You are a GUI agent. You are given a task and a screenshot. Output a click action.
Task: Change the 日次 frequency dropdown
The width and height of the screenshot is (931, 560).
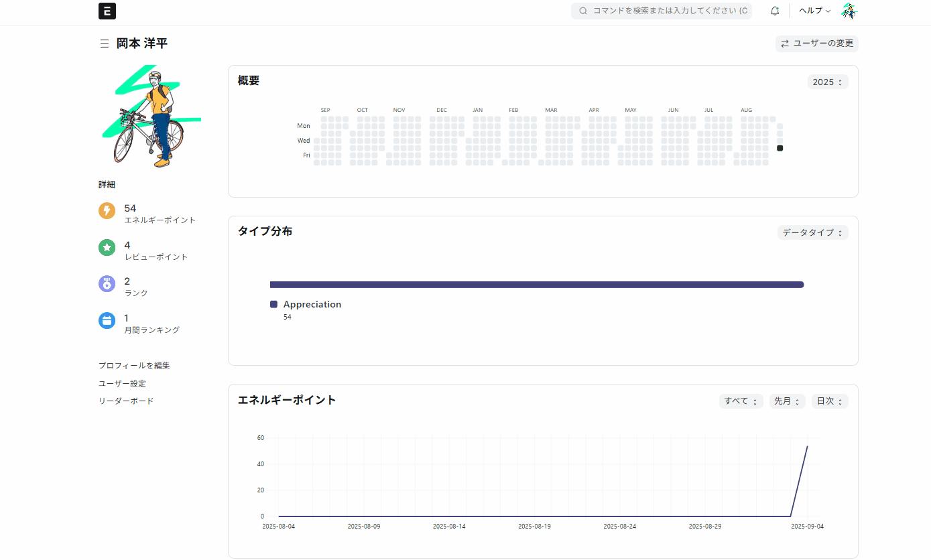829,401
